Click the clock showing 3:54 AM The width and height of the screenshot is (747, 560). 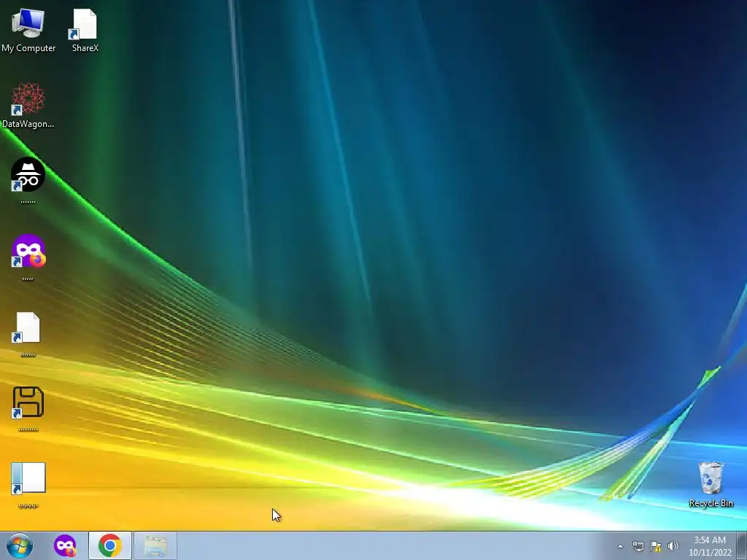(710, 546)
